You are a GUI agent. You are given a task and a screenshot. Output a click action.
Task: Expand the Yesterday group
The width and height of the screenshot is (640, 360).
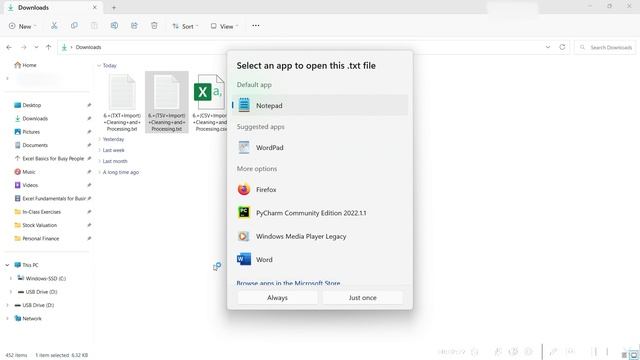[99, 139]
